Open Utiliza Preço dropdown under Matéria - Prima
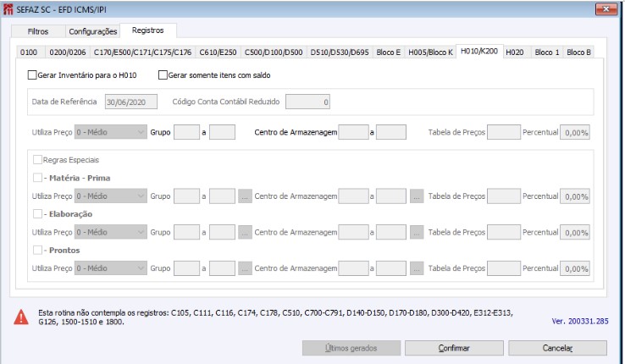This screenshot has width=625, height=364. click(x=110, y=196)
